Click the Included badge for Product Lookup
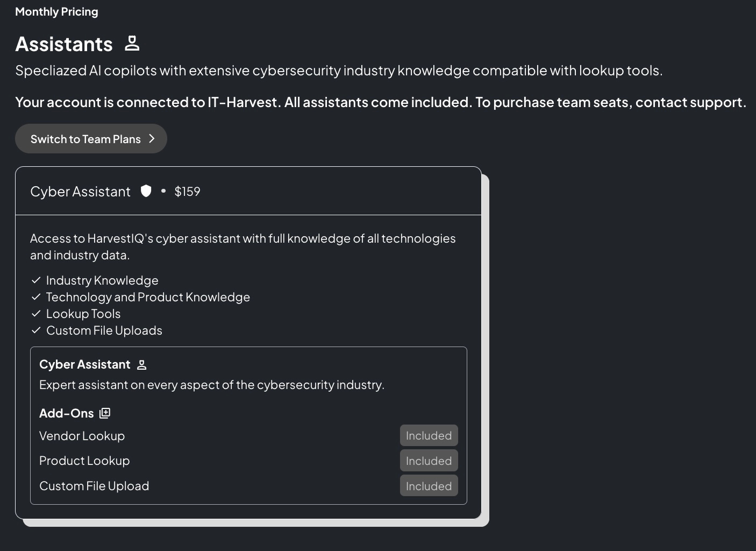Screen dimensions: 756x551 click(429, 461)
